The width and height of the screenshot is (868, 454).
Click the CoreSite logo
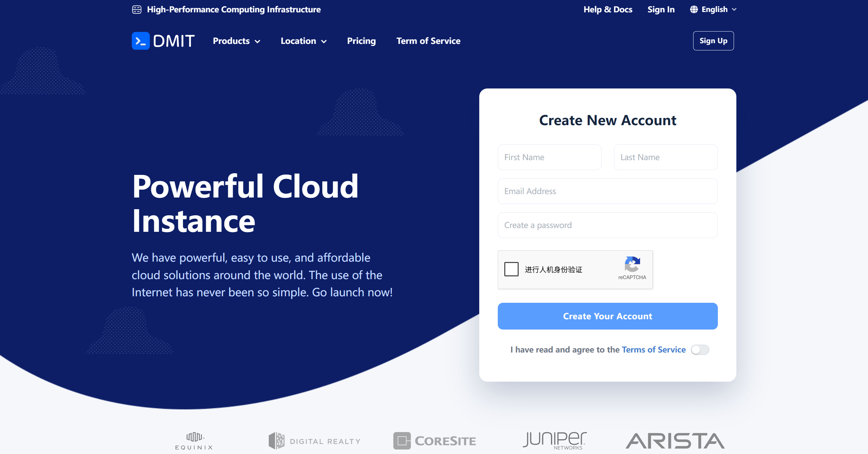pos(434,441)
